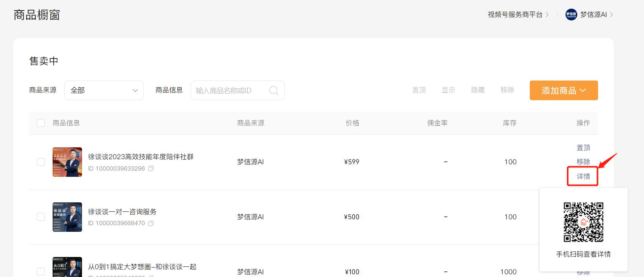Tick checkbox for 从0到1搞定大梦想圈 row
This screenshot has height=277, width=644.
pyautogui.click(x=41, y=271)
